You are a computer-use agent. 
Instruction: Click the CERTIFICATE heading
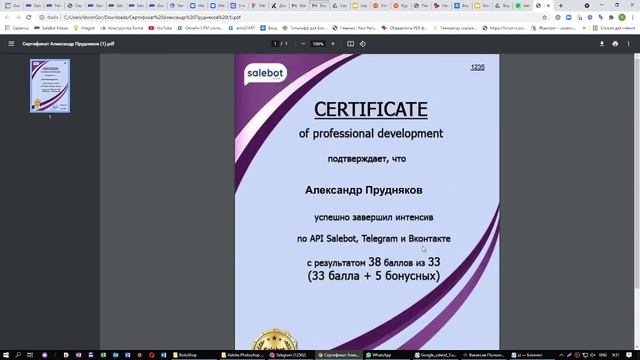(x=371, y=109)
